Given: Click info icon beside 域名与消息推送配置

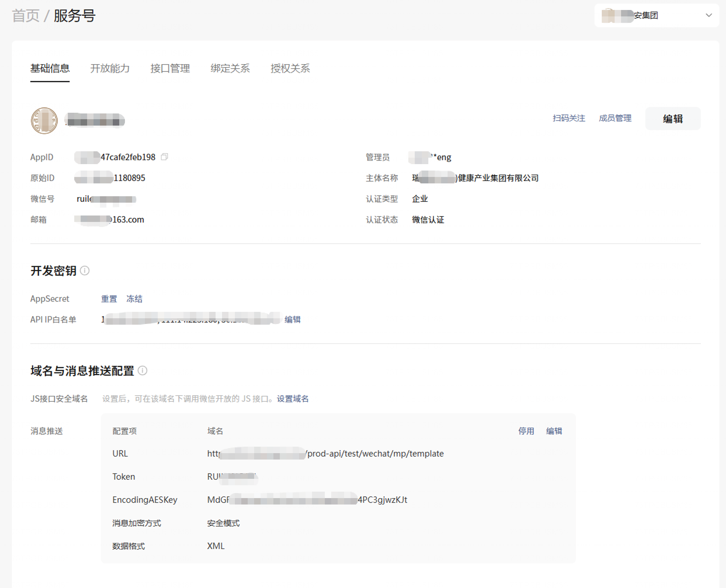Looking at the screenshot, I should [142, 371].
